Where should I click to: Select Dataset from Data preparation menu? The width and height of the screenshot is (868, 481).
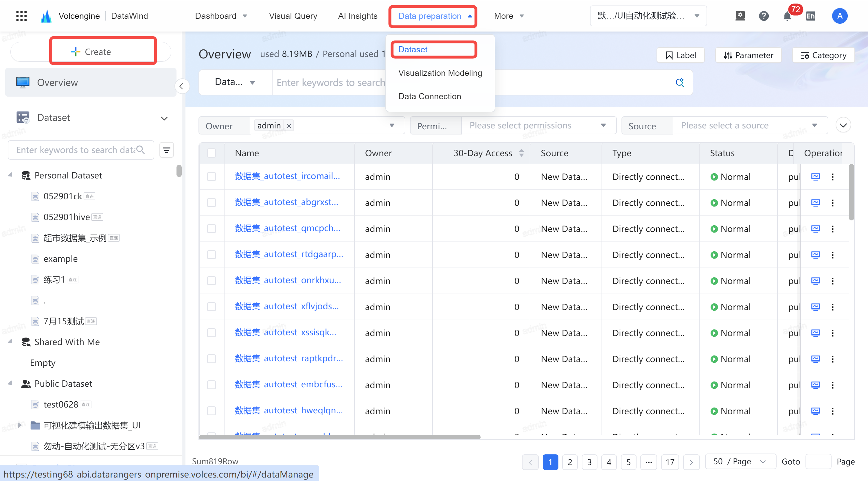(x=412, y=49)
